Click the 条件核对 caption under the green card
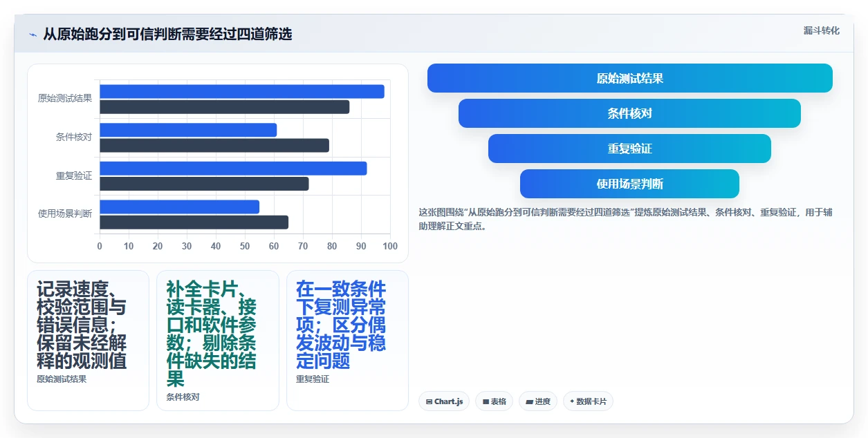Image resolution: width=868 pixels, height=438 pixels. [x=183, y=397]
